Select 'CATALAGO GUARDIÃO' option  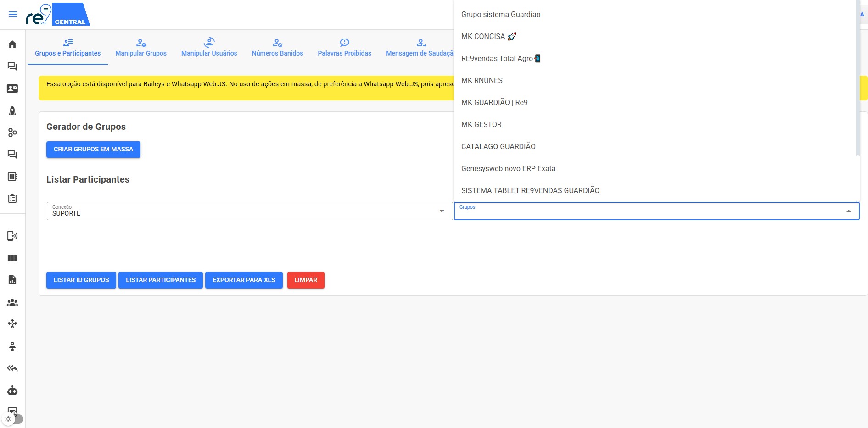[x=655, y=147]
